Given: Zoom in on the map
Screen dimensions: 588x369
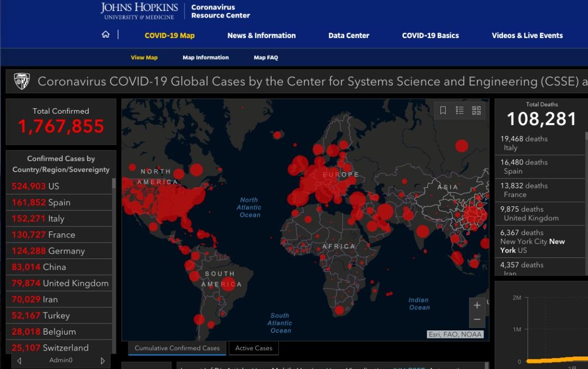Looking at the screenshot, I should (x=477, y=305).
